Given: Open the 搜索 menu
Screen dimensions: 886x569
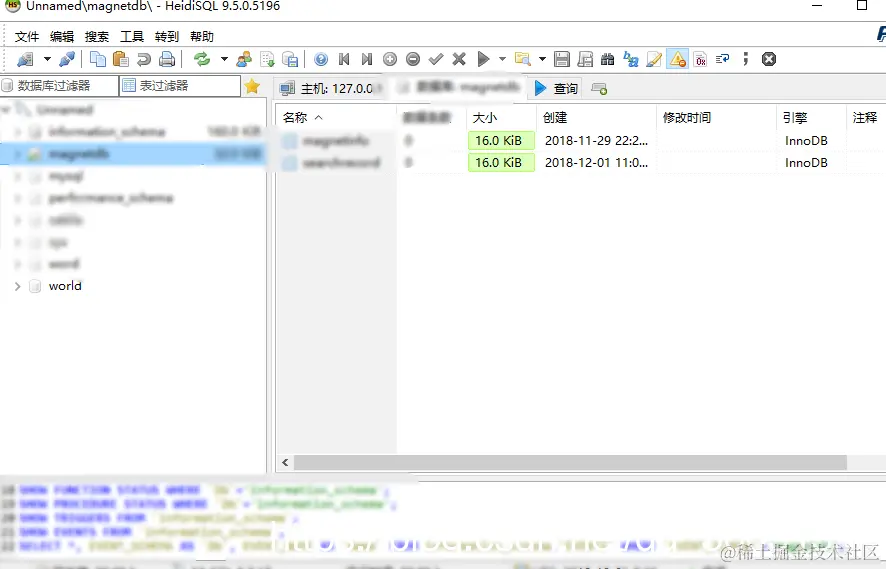Looking at the screenshot, I should (x=97, y=37).
